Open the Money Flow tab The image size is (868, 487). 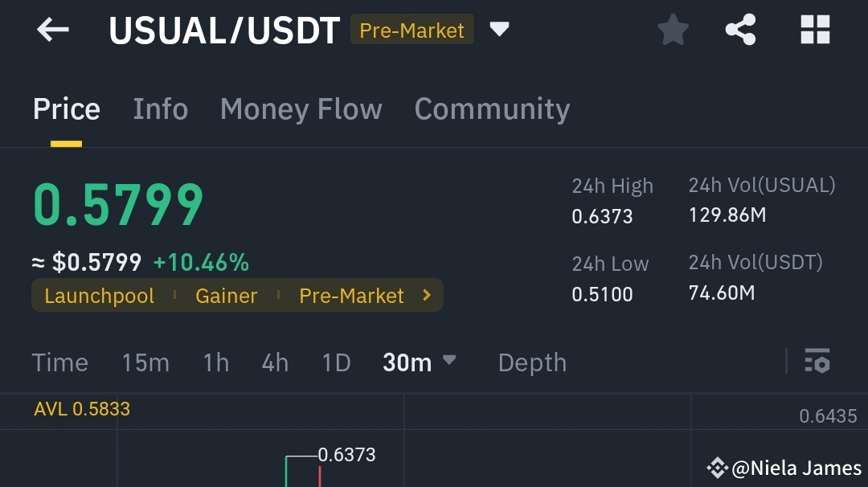pos(301,109)
